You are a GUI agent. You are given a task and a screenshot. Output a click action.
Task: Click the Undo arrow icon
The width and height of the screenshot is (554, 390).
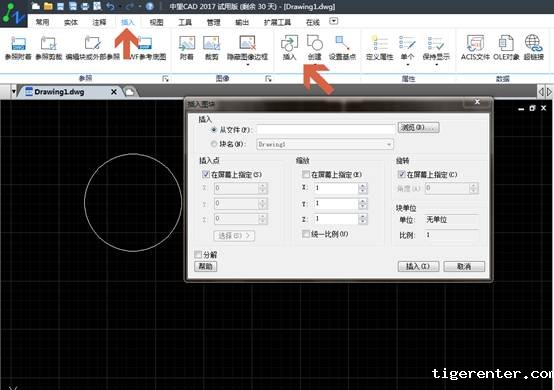click(111, 6)
